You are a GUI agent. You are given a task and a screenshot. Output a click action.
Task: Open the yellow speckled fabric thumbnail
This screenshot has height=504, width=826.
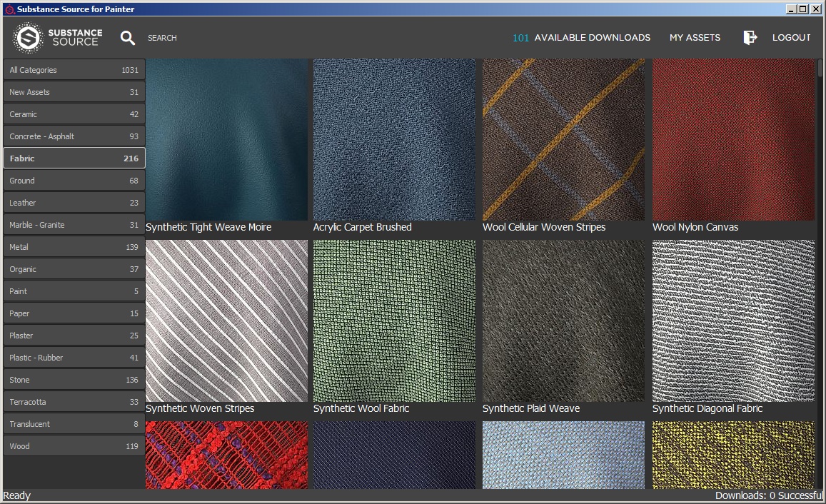coord(733,455)
